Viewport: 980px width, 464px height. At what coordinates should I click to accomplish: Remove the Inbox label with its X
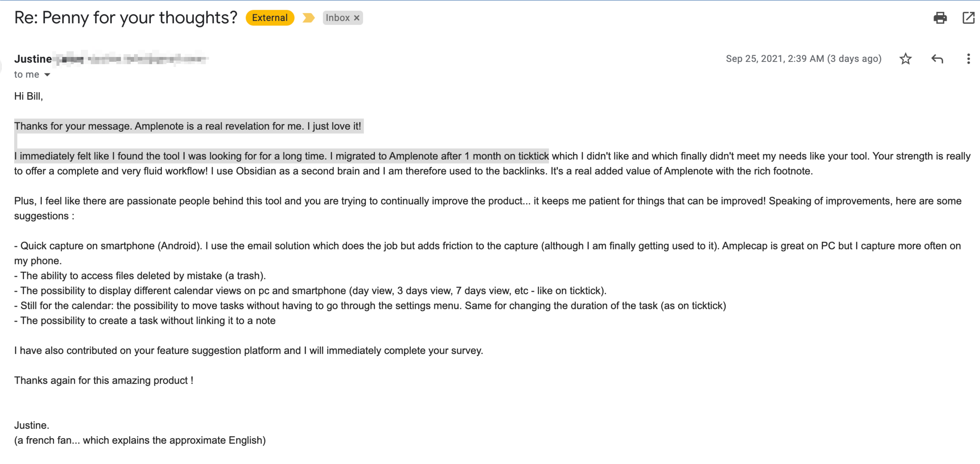point(356,18)
